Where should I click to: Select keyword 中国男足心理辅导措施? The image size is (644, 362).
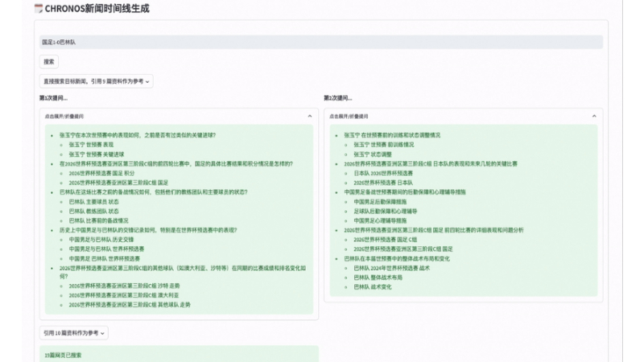pyautogui.click(x=380, y=220)
